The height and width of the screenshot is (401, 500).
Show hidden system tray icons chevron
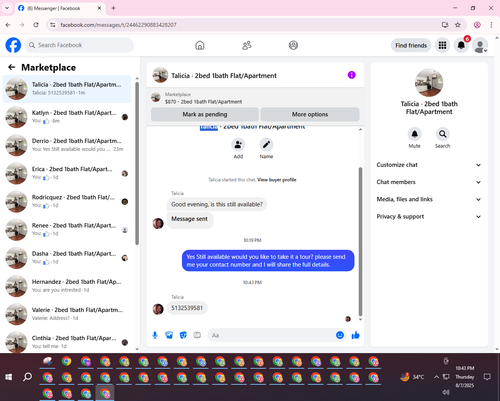pyautogui.click(x=436, y=377)
